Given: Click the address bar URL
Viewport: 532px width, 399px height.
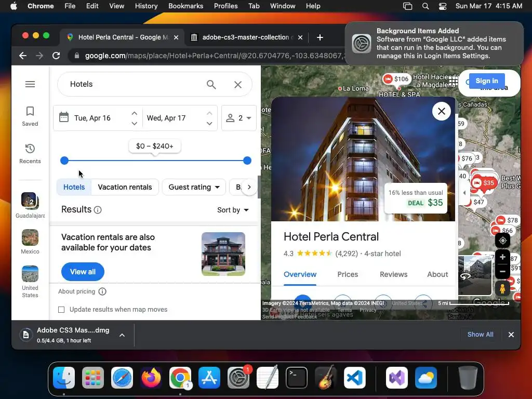Looking at the screenshot, I should click(215, 56).
